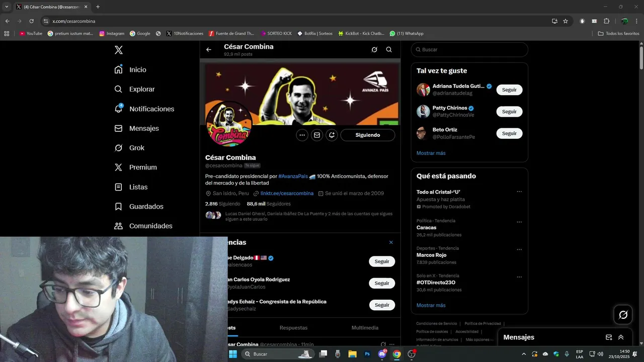
Task: Open options for the #OTDirecto23O trend
Action: click(519, 277)
